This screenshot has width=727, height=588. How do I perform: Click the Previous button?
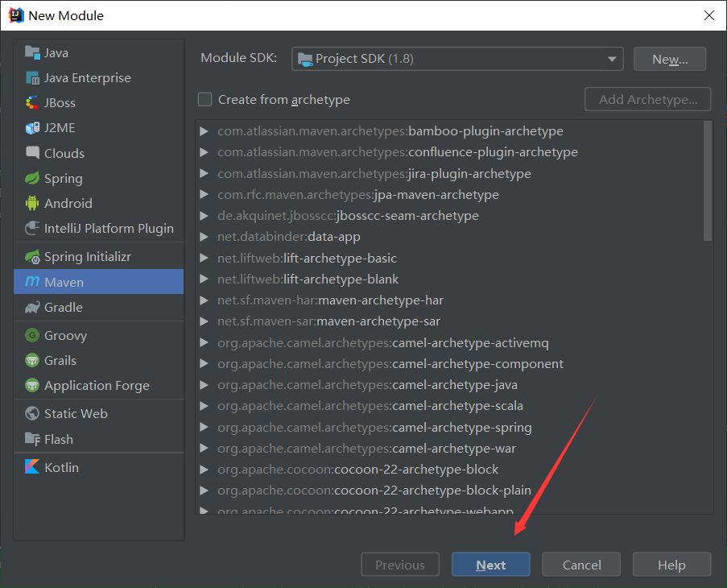(x=400, y=565)
